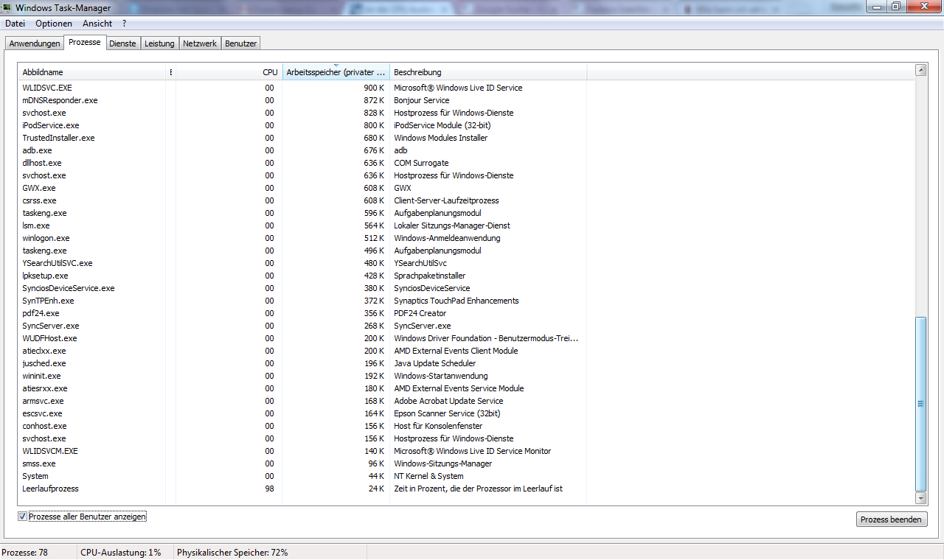Screen dimensions: 944x560
Task: Select the TrustedInstaller.exe process
Action: coord(58,138)
